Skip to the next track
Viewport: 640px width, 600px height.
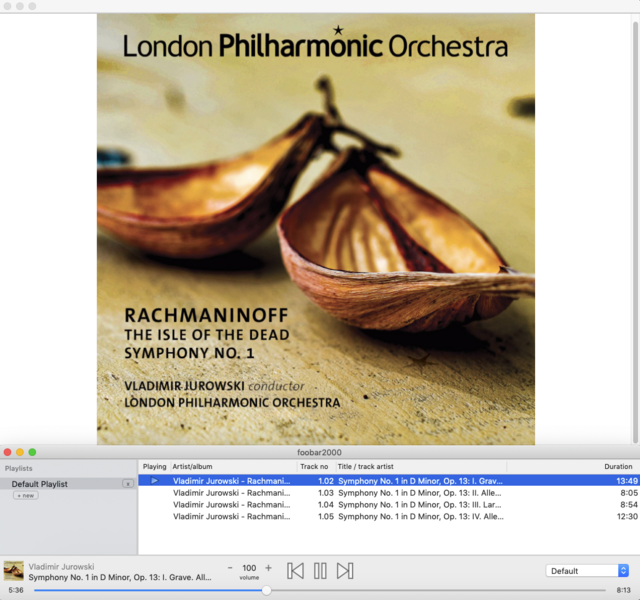pos(345,571)
